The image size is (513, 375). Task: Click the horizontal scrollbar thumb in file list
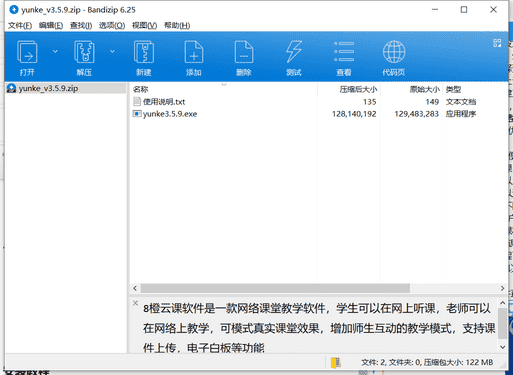[x=275, y=288]
